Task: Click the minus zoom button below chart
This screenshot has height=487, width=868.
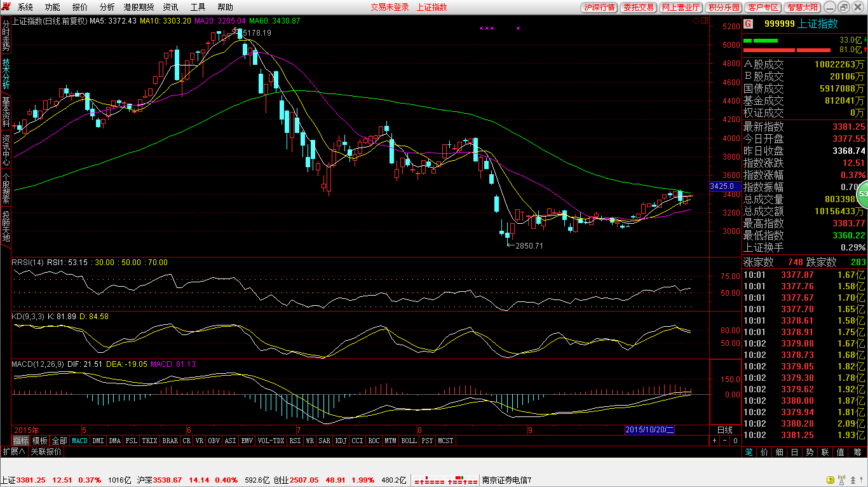Action: tap(724, 441)
